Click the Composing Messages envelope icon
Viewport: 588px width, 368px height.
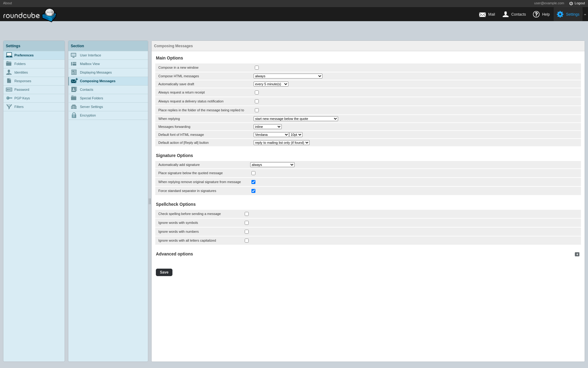pos(74,81)
